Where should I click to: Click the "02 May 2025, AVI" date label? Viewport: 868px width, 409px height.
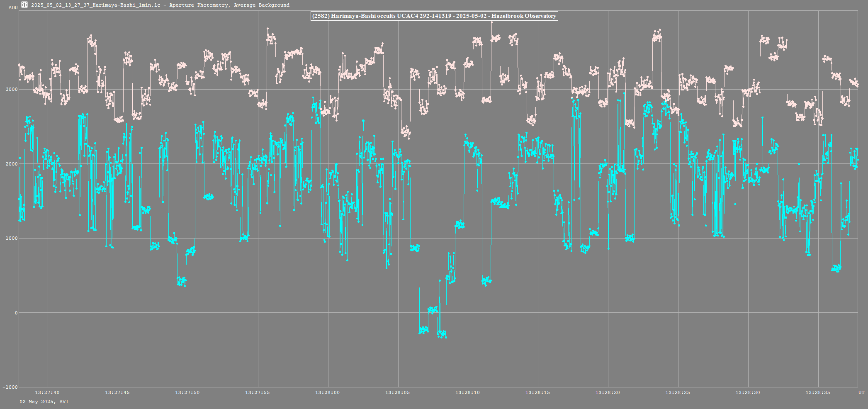[x=44, y=402]
